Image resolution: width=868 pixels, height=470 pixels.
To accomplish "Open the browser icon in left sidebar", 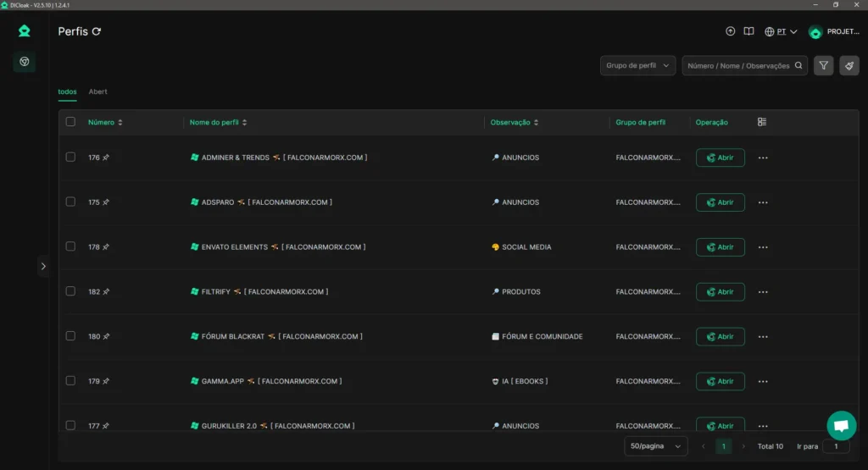I will point(25,61).
